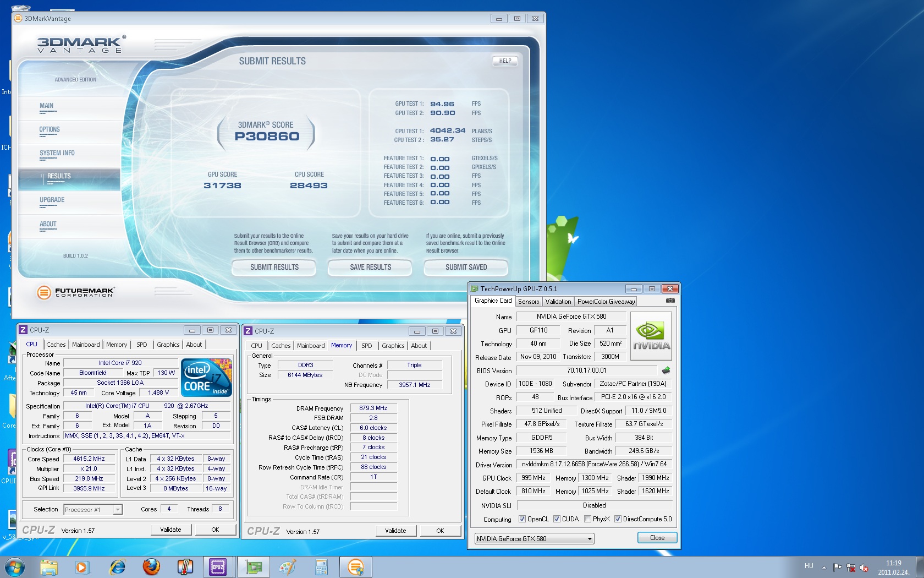
Task: Open ABOUT in 3DMark Vantage sidebar
Action: (69, 226)
